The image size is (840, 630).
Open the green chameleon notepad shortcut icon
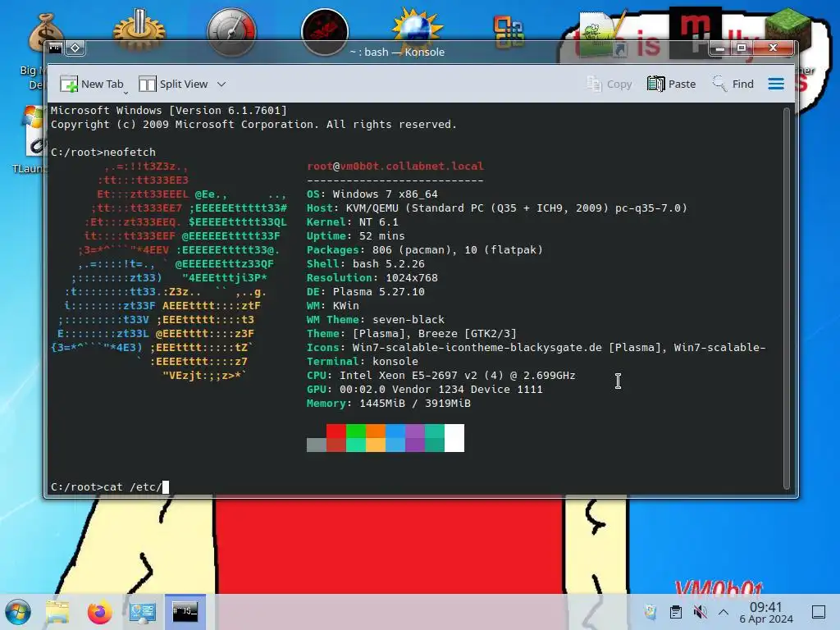602,34
